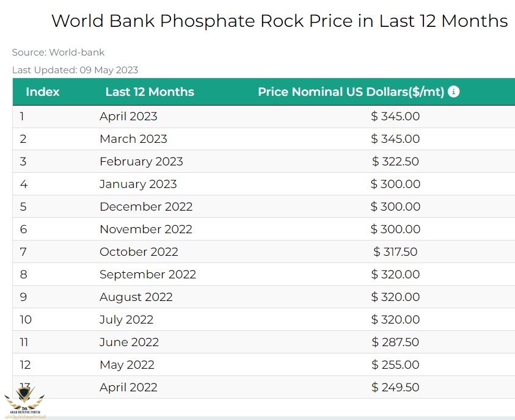Select the October 2022 price $ 317.50
This screenshot has width=515, height=420.
point(395,252)
